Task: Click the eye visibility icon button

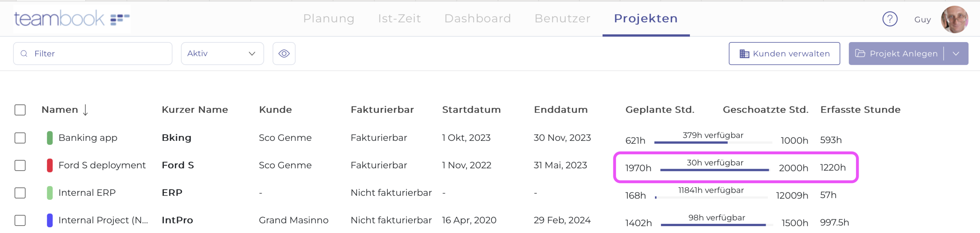Action: click(x=284, y=54)
